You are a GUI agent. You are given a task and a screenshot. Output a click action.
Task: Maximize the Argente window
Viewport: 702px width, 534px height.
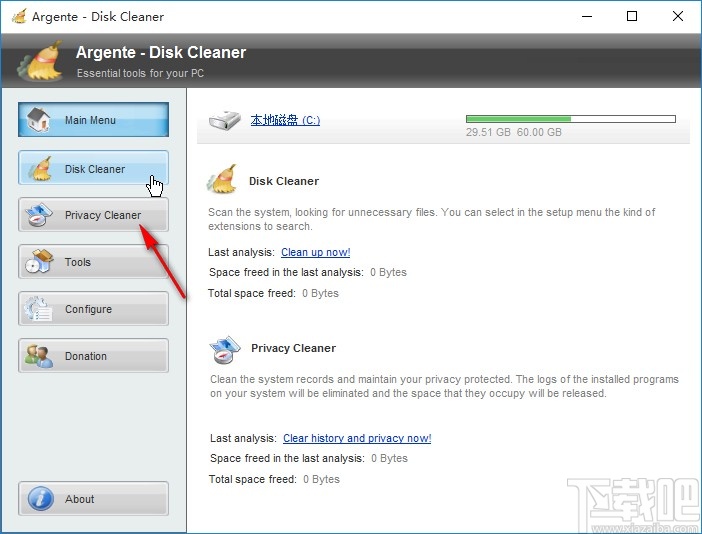(632, 17)
